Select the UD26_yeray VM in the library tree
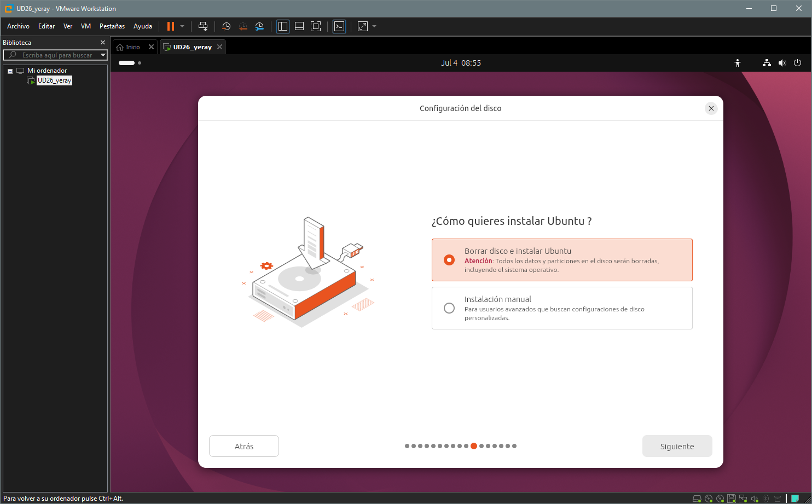This screenshot has height=504, width=812. (x=54, y=80)
